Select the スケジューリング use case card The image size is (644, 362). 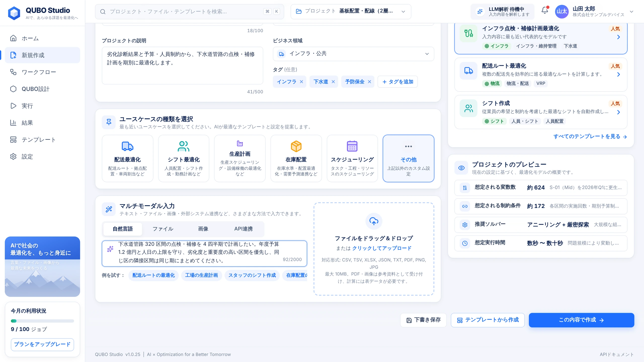(352, 158)
